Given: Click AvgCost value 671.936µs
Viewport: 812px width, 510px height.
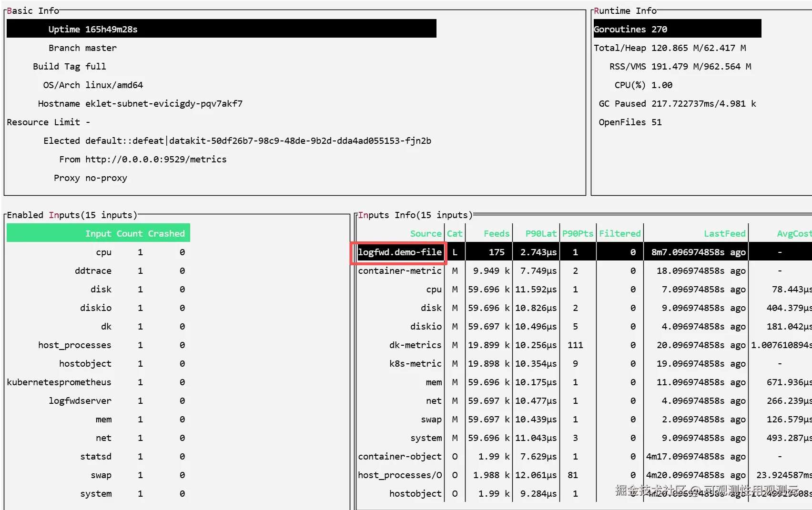Looking at the screenshot, I should coord(789,382).
